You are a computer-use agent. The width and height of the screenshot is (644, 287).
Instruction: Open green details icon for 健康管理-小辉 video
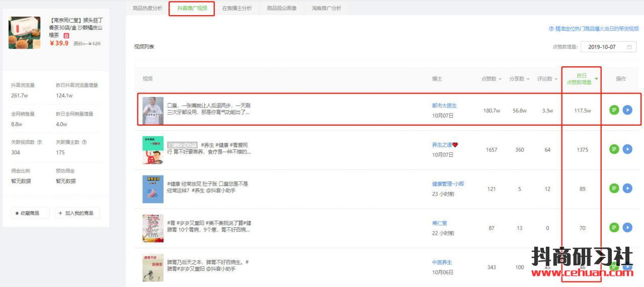click(x=614, y=188)
